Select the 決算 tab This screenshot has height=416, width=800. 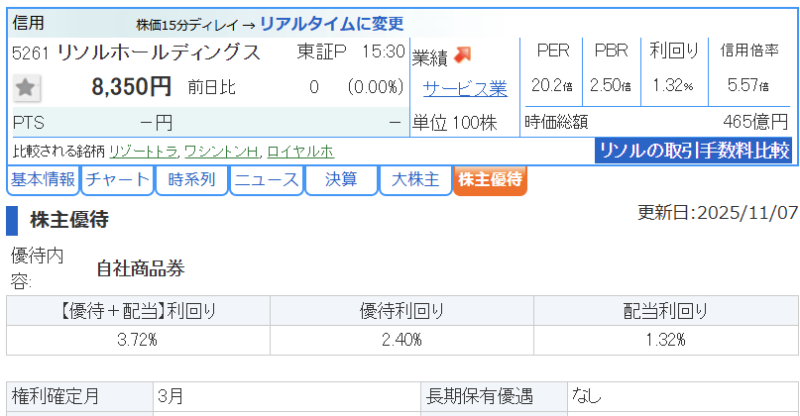coord(340,180)
